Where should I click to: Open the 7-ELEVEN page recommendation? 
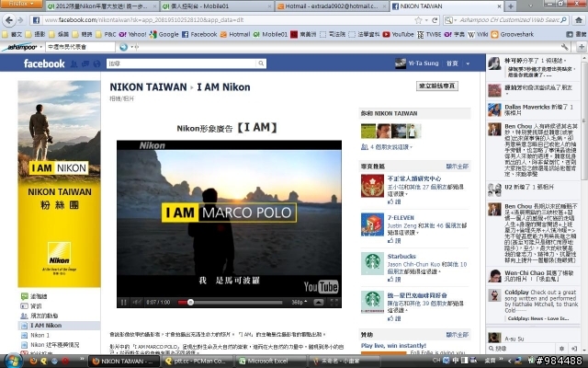(x=401, y=218)
